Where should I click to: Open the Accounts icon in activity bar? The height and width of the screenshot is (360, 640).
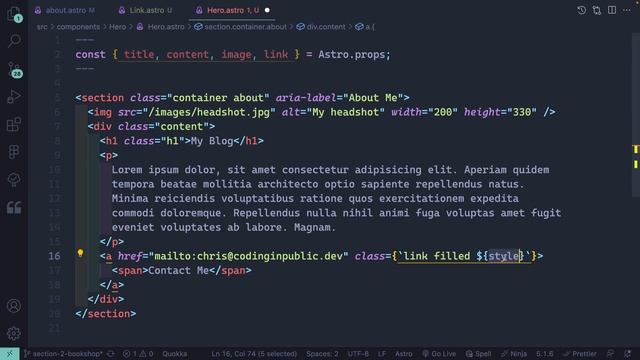(x=14, y=306)
